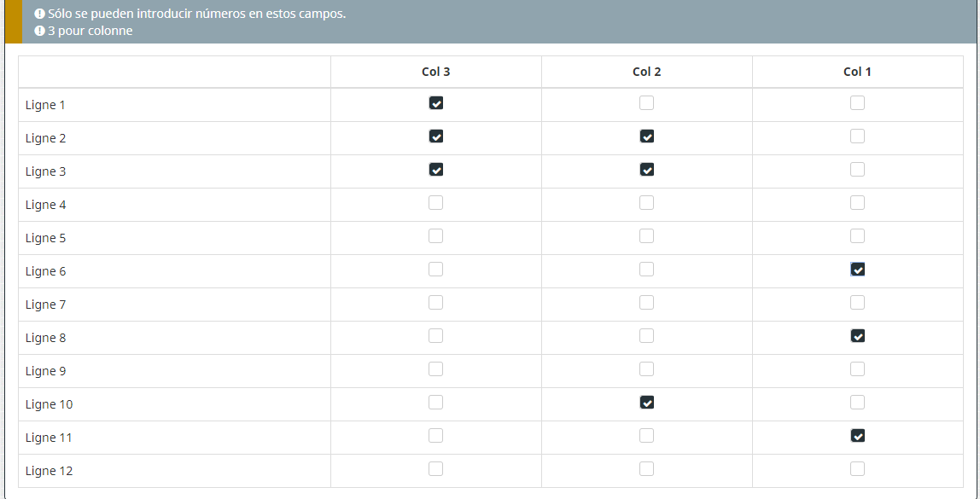The image size is (980, 499).
Task: Uncheck Ligne 3 in Col 3
Action: 436,170
